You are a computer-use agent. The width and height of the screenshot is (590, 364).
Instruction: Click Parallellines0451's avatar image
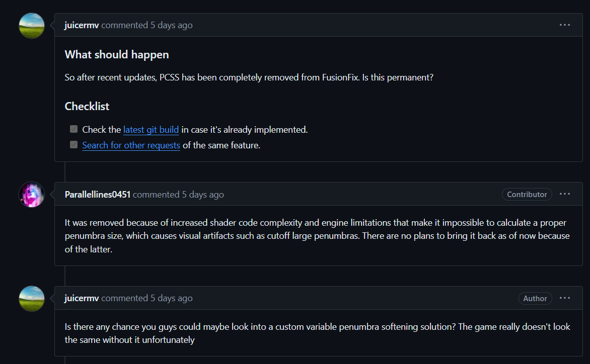(32, 195)
